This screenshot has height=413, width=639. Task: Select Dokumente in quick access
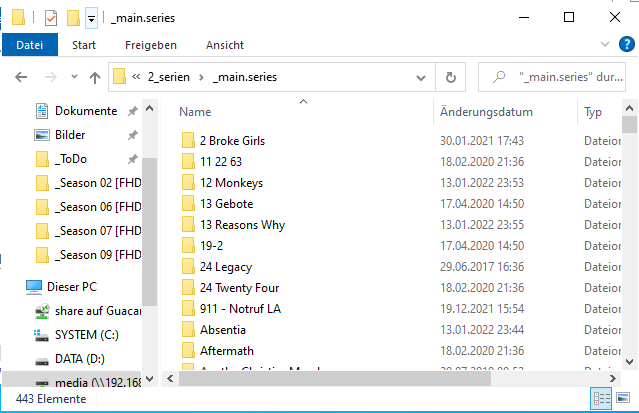pyautogui.click(x=86, y=111)
